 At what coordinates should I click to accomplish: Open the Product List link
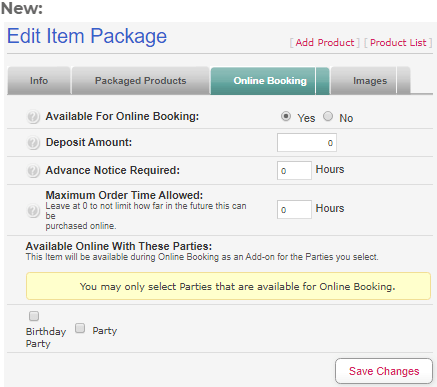tap(398, 43)
